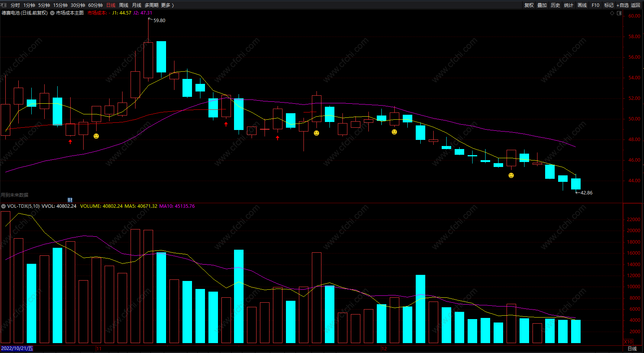Screen dimensions: 644x353
Task: Click the X10 volume scale indicator
Action: click(x=628, y=342)
